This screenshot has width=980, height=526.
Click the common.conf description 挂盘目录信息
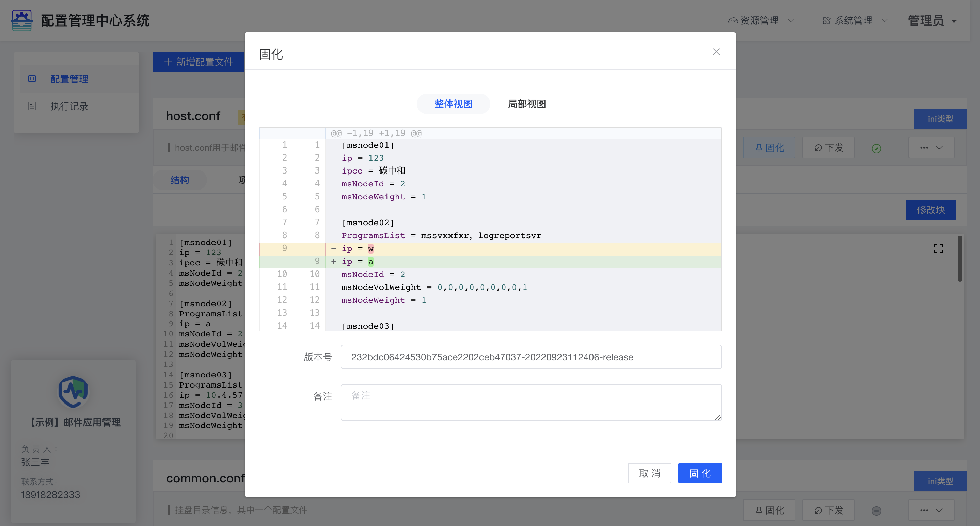(241, 510)
